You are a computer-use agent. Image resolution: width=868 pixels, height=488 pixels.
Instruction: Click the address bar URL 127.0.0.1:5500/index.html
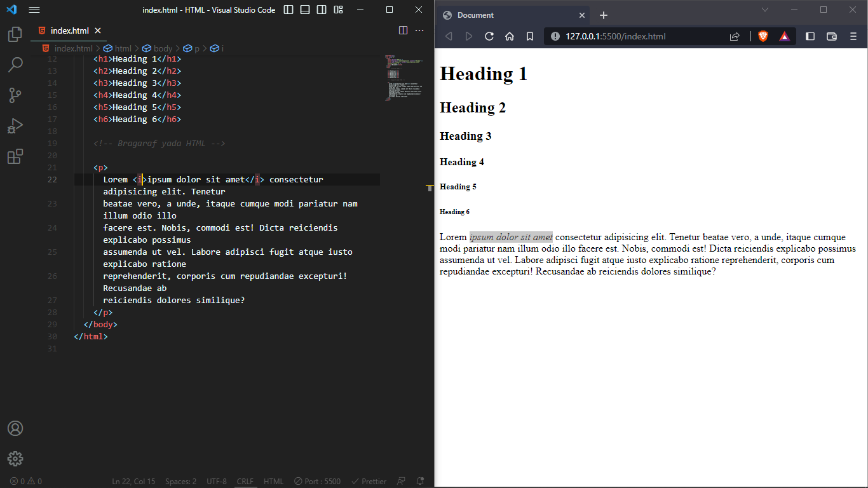[616, 36]
